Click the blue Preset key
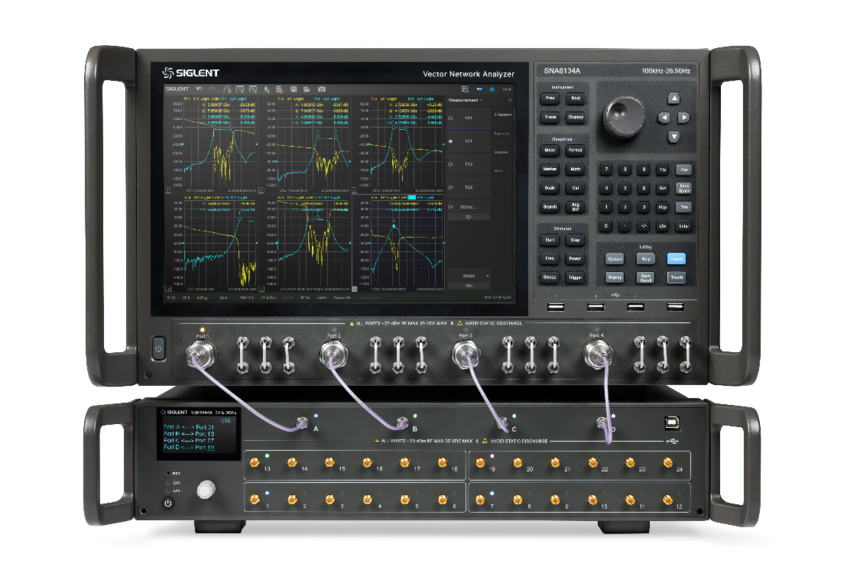This screenshot has width=860, height=573. (x=676, y=259)
